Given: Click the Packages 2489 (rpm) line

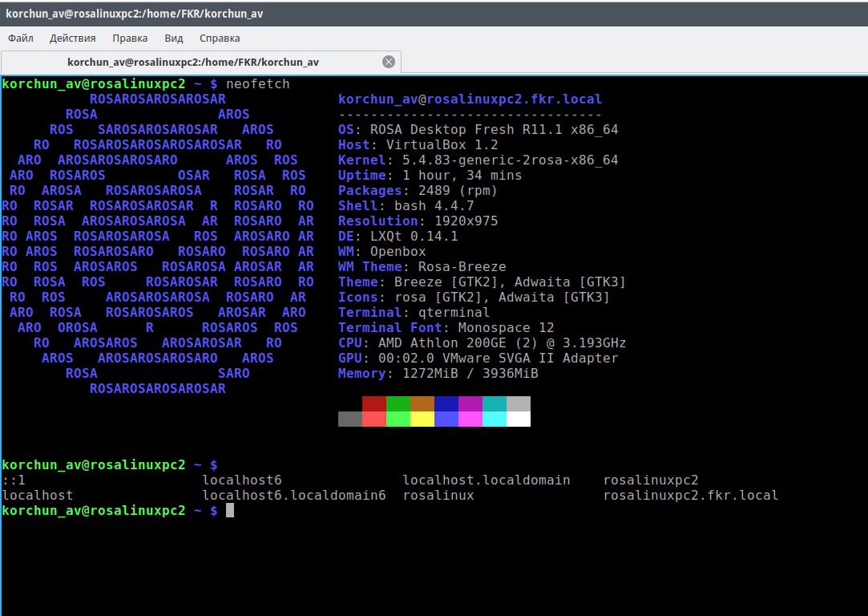Looking at the screenshot, I should tap(418, 191).
